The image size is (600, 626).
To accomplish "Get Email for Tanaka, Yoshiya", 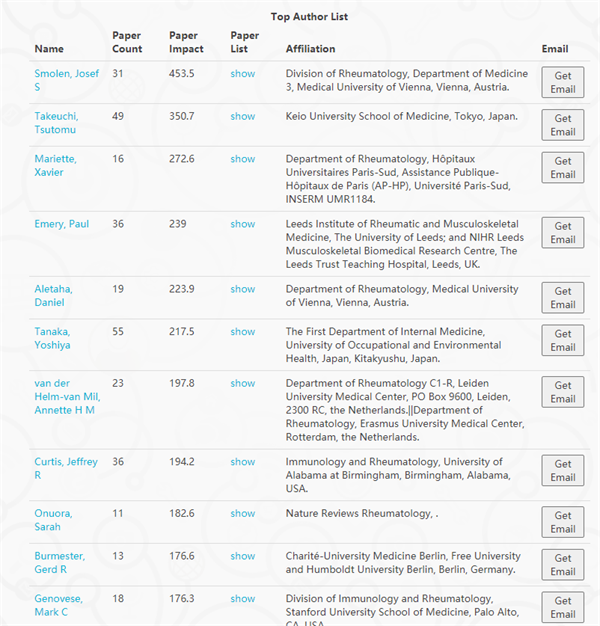I will [562, 340].
